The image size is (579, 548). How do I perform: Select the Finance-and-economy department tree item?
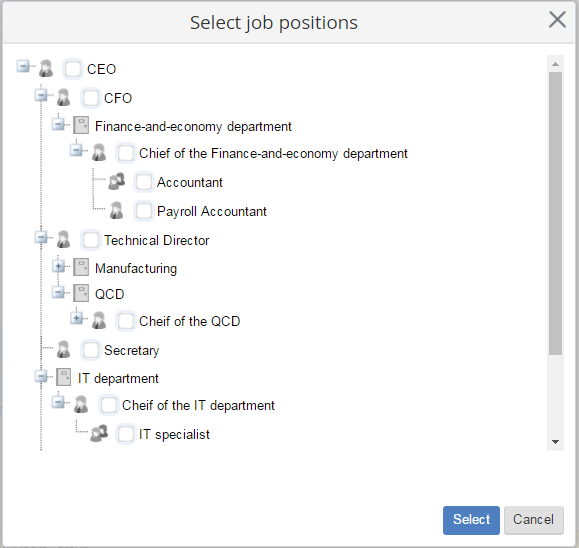coord(193,126)
